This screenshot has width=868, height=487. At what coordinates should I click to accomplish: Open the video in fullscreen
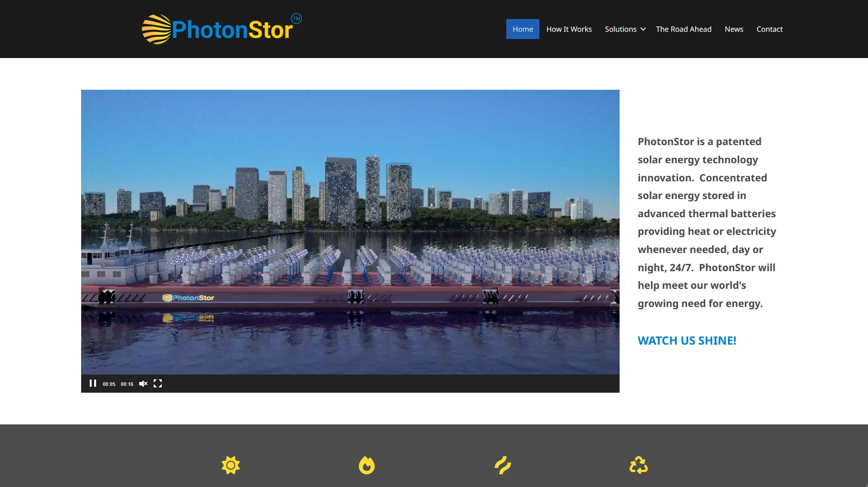[158, 384]
